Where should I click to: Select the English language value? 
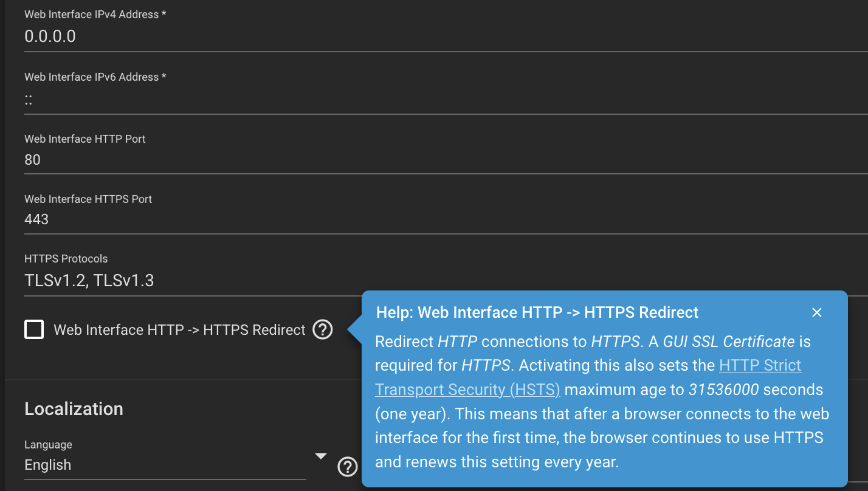pyautogui.click(x=48, y=465)
